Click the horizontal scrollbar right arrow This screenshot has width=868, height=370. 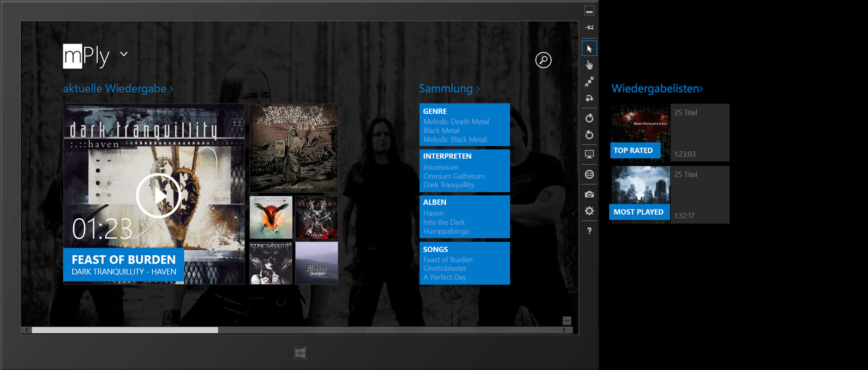click(563, 330)
